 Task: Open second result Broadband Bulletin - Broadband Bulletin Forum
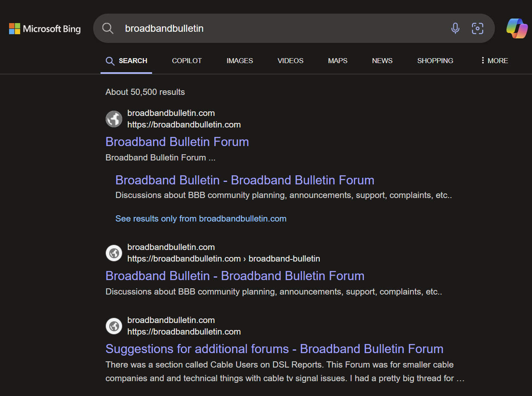(x=235, y=276)
